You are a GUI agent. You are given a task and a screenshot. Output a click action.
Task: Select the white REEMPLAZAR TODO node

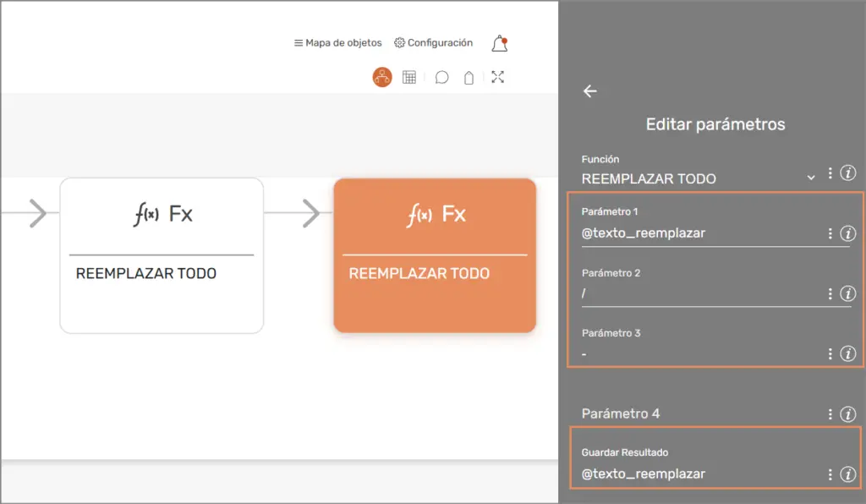tap(162, 255)
